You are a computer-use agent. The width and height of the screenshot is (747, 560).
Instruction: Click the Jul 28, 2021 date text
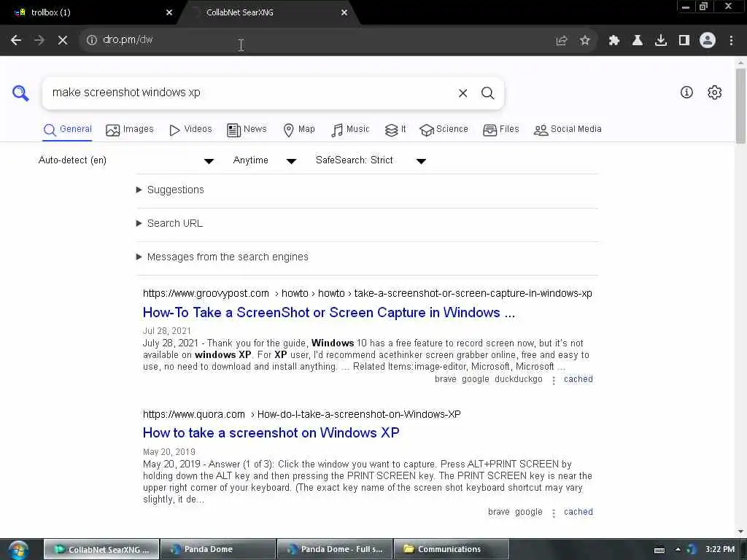[167, 331]
